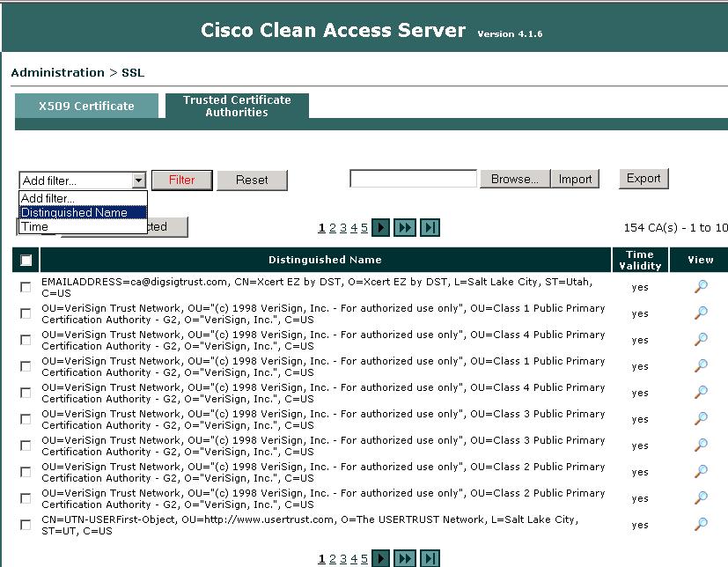Go to page 5 in bottom pagination
728x567 pixels.
point(364,559)
